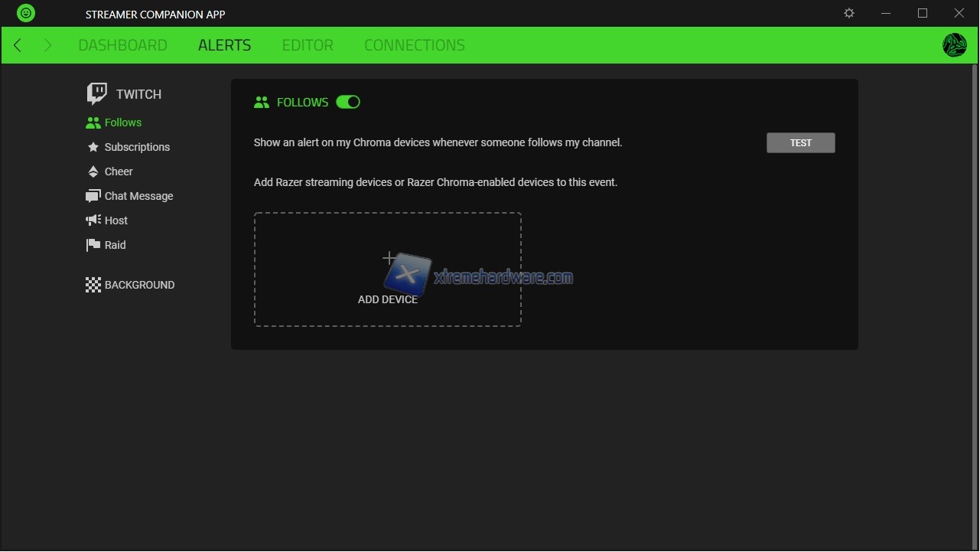This screenshot has height=552, width=980.
Task: Go back with the left arrow
Action: pos(18,45)
